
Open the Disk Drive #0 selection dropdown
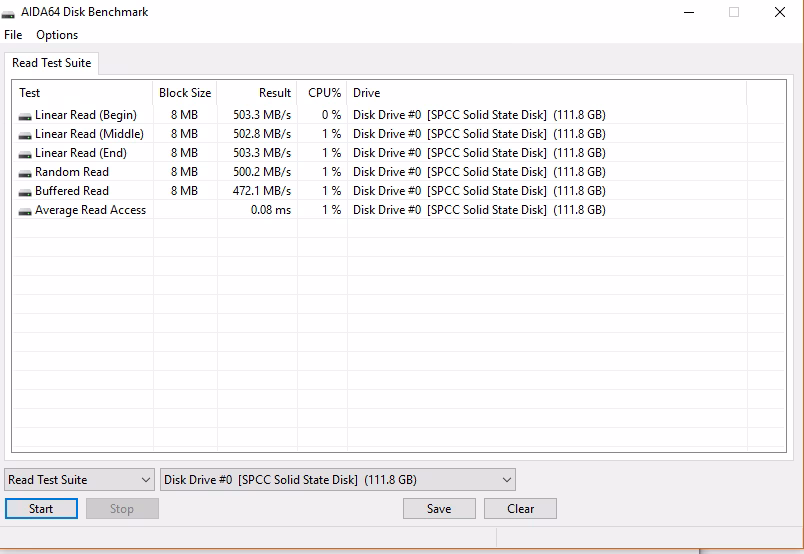[338, 480]
